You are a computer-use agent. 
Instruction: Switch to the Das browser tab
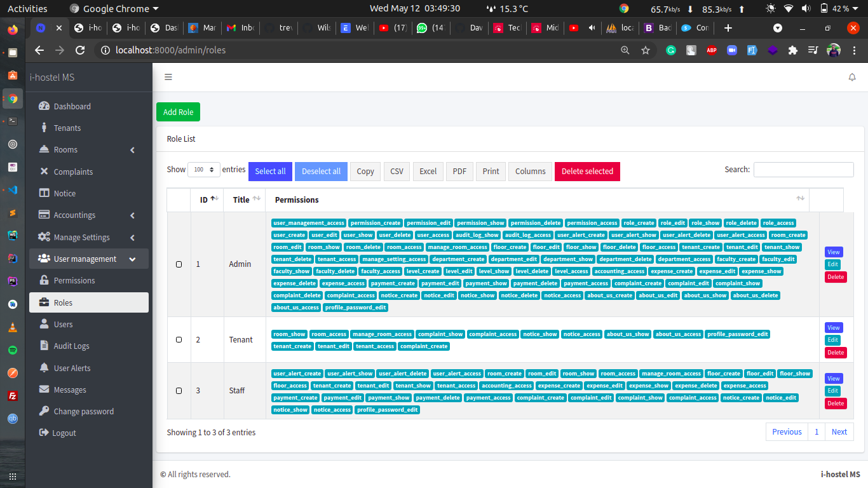(164, 28)
